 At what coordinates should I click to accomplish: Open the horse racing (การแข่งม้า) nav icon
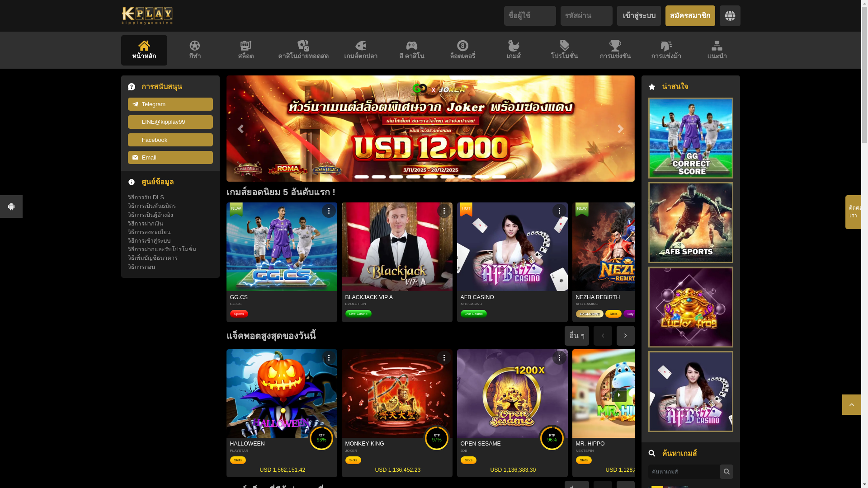[666, 46]
